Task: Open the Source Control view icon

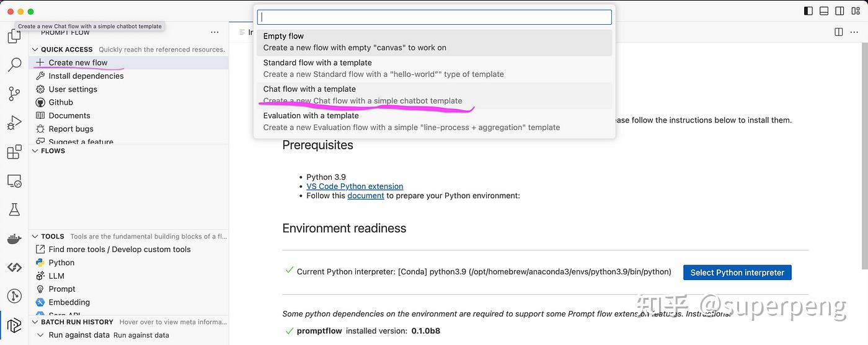Action: pos(14,94)
